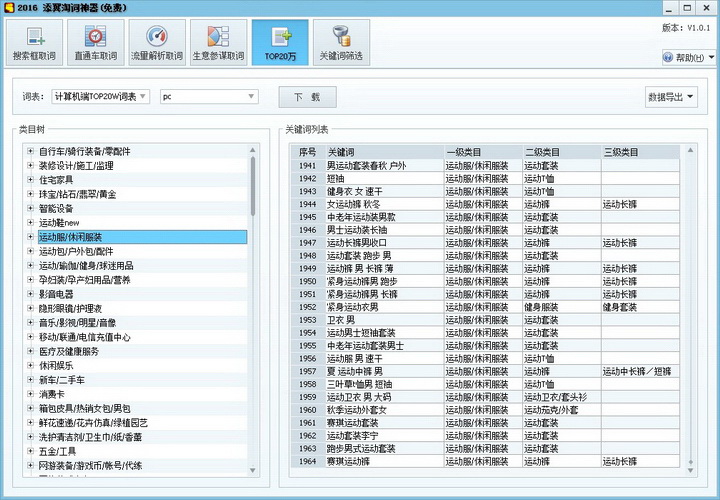Open the 数据导出 dropdown button
Screen dimensions: 720x500
(x=671, y=97)
